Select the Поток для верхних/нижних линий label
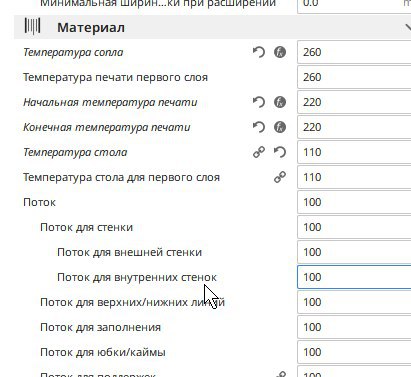The image size is (411, 377). 132,302
